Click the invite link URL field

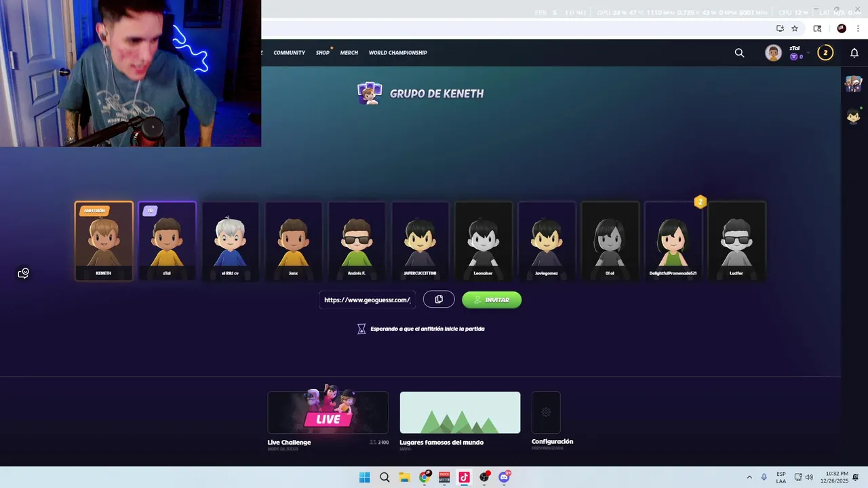[368, 300]
